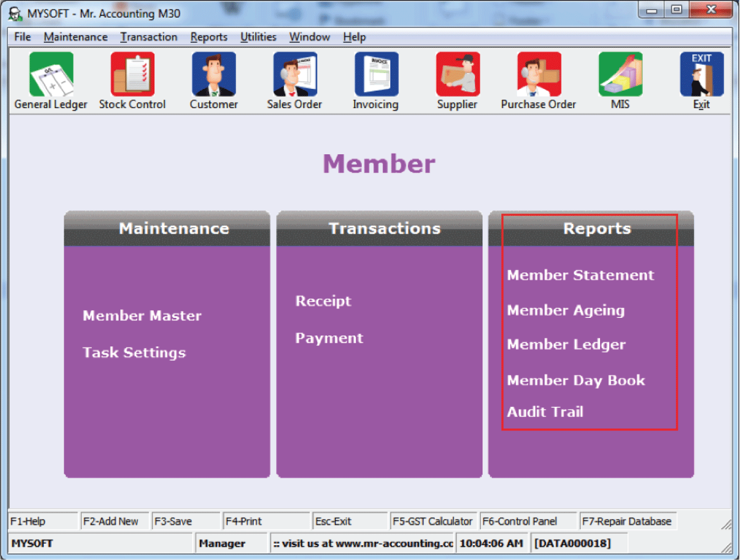Screen dimensions: 740x560
Task: Open the Sales Order icon
Action: tap(295, 74)
